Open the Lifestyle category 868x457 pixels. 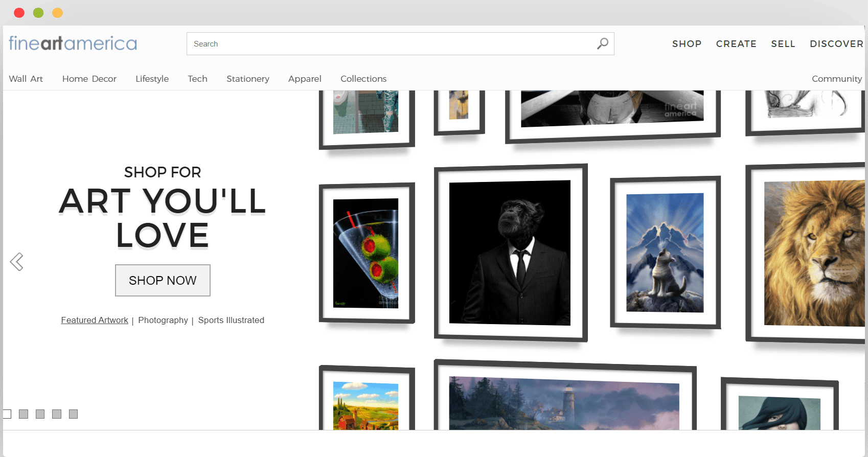[x=152, y=79]
